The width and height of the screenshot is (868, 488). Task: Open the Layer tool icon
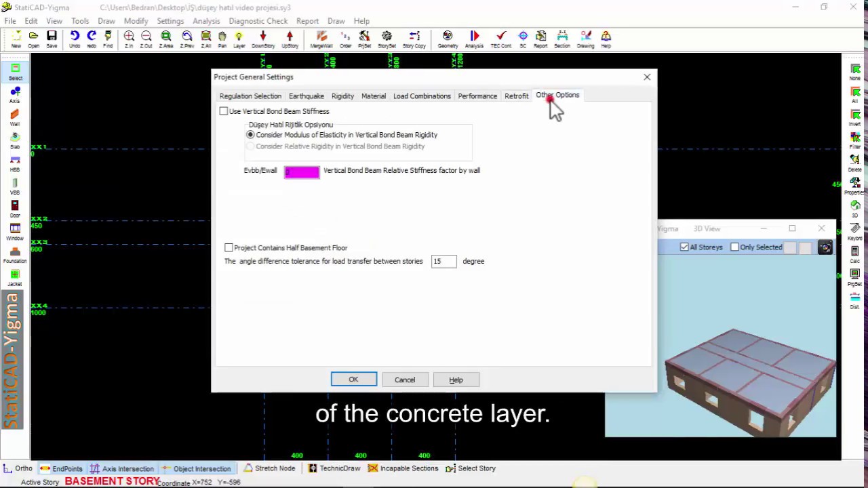(x=239, y=39)
